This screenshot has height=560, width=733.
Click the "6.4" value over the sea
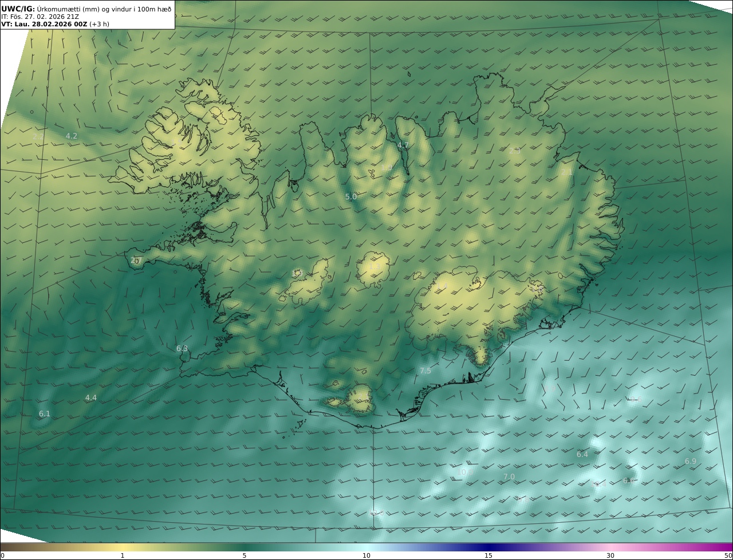click(582, 454)
